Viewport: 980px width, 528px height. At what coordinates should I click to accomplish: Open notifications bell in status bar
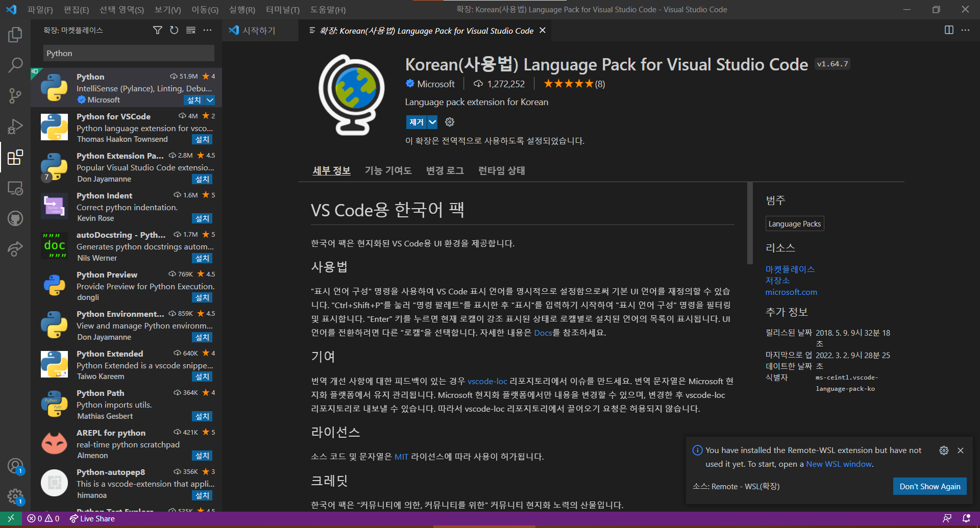coord(966,518)
